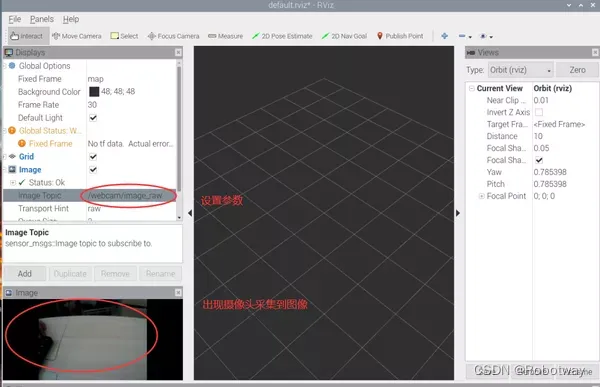This screenshot has width=600, height=387.
Task: Open the File menu
Action: click(15, 19)
